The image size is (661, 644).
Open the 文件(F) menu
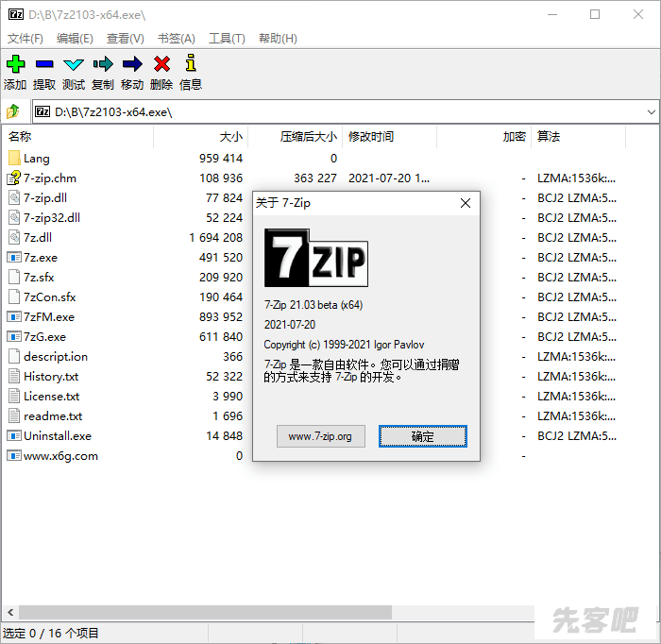click(x=25, y=39)
